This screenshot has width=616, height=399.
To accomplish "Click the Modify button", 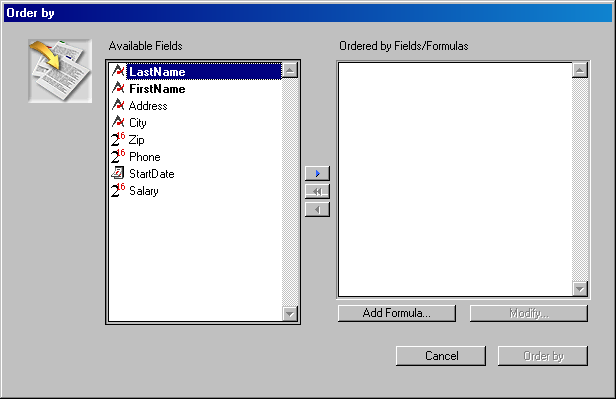I will click(529, 313).
